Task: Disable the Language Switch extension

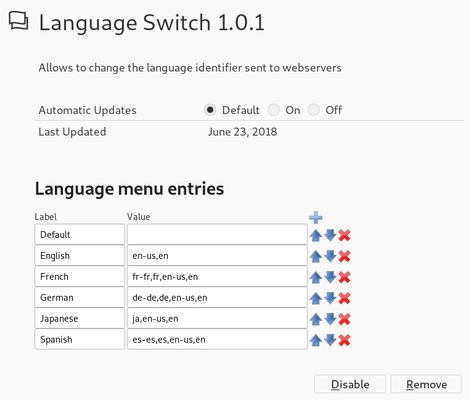Action: [x=350, y=384]
